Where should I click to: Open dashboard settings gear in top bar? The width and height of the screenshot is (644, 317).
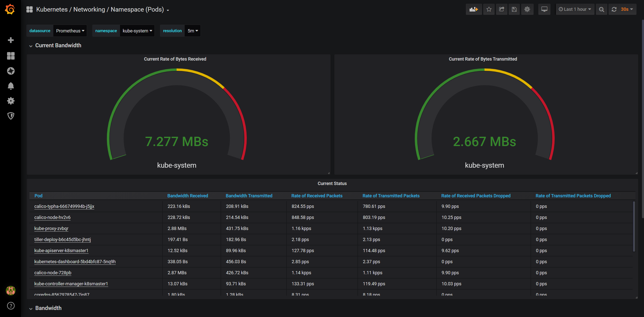point(527,9)
